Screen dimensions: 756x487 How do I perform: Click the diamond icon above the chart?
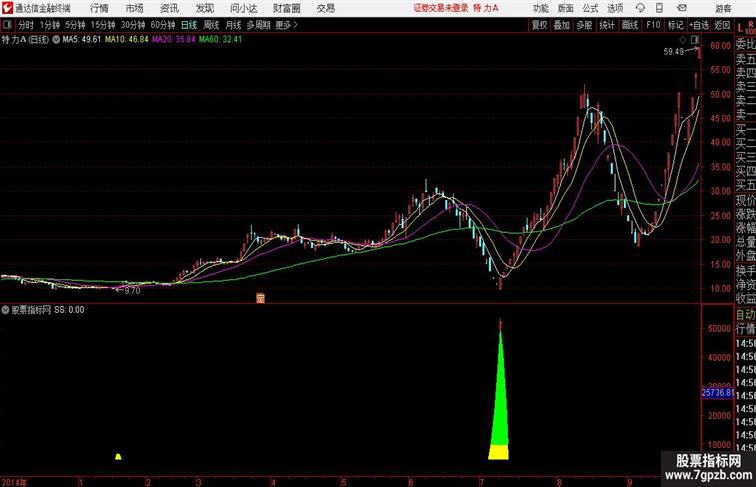pyautogui.click(x=683, y=40)
